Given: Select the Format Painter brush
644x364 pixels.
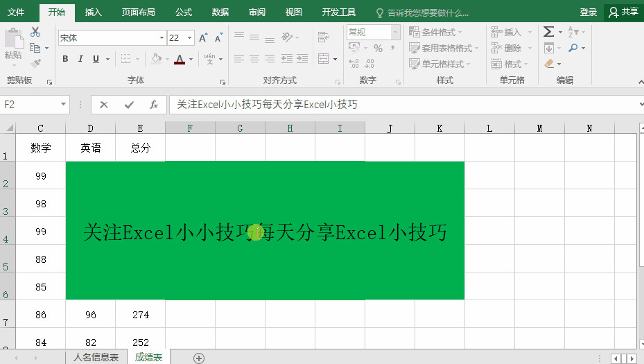Looking at the screenshot, I should click(35, 64).
